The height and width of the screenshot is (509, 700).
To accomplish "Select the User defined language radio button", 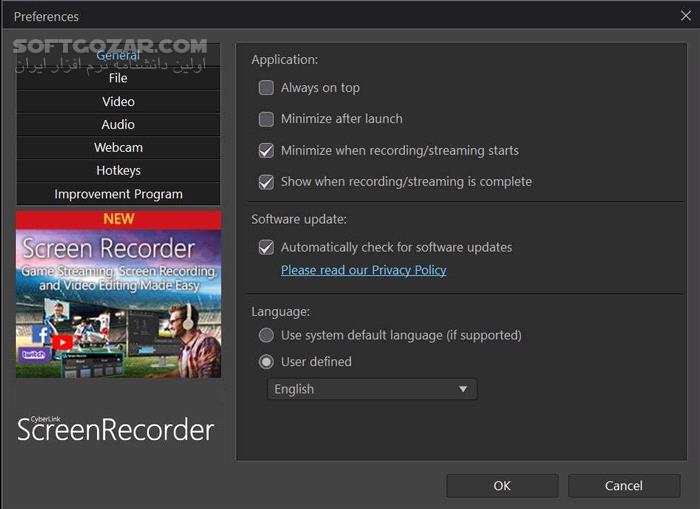I will 266,362.
